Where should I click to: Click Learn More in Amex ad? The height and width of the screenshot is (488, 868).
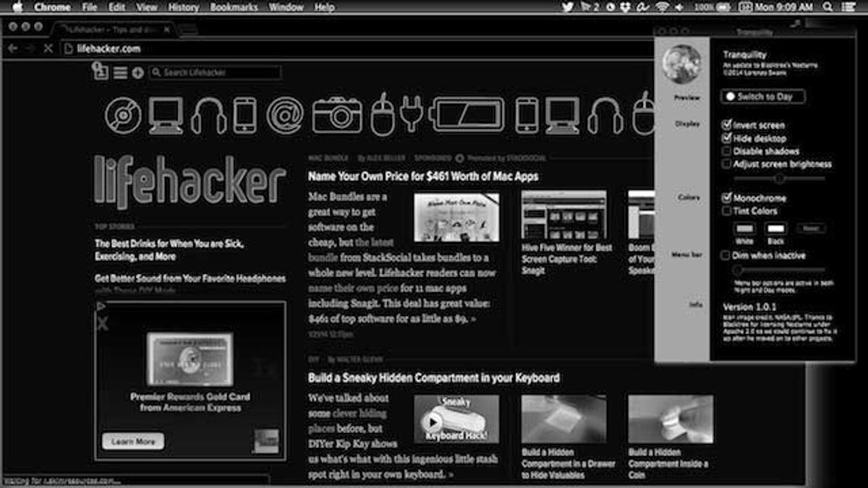pyautogui.click(x=133, y=441)
